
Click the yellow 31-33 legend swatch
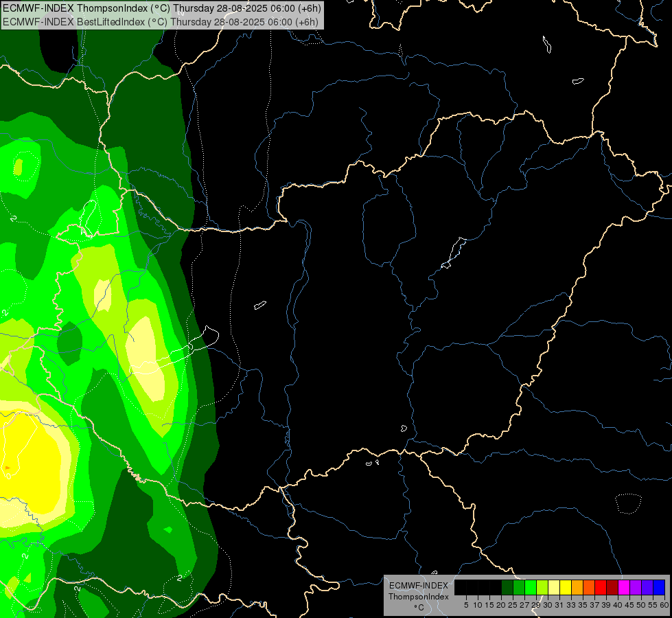coord(566,587)
